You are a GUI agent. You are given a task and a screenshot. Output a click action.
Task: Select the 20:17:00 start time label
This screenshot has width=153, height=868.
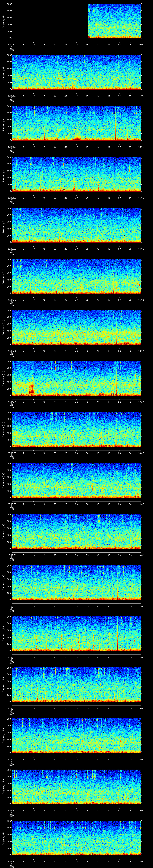pos(12,453)
